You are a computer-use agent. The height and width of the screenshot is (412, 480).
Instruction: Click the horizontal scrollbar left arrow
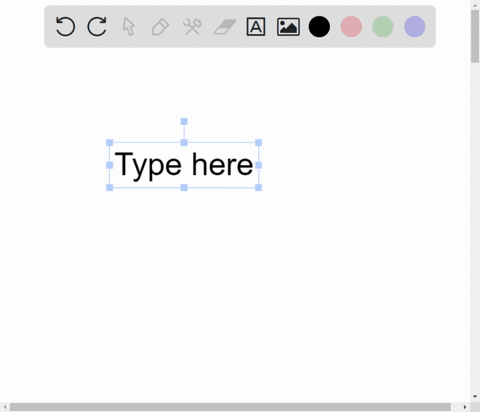[x=5, y=407]
